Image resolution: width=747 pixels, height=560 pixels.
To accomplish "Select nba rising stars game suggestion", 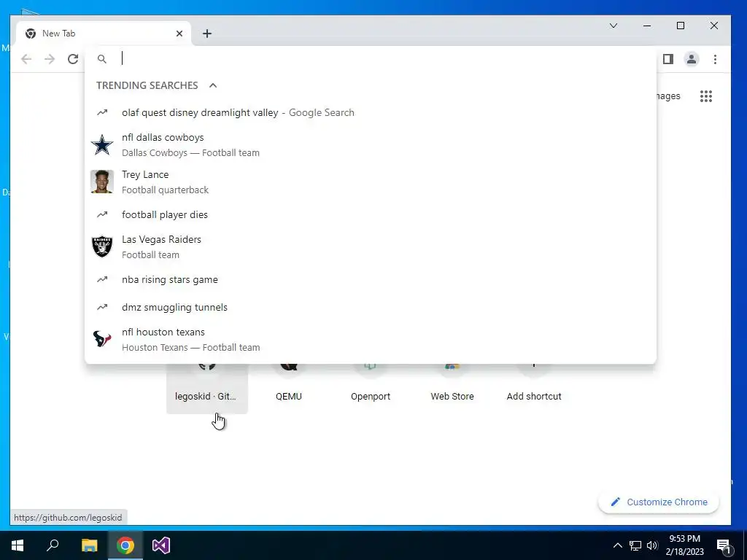I will tap(371, 279).
